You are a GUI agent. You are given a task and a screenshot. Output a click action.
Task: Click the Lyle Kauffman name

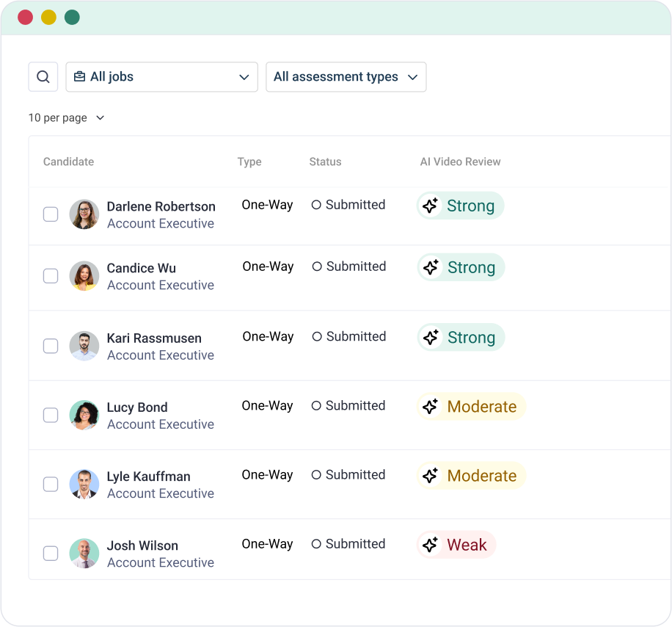pyautogui.click(x=149, y=476)
